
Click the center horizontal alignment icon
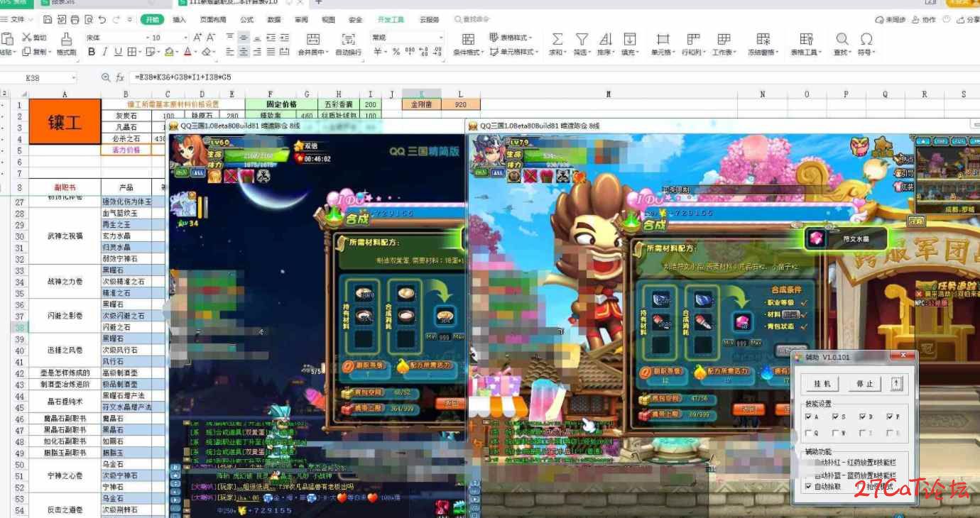click(244, 51)
